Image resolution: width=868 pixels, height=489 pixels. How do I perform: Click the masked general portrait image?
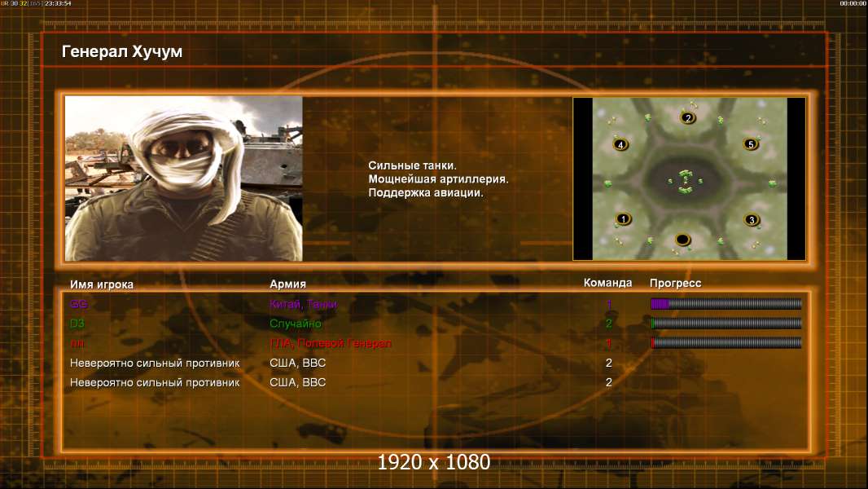tap(184, 178)
